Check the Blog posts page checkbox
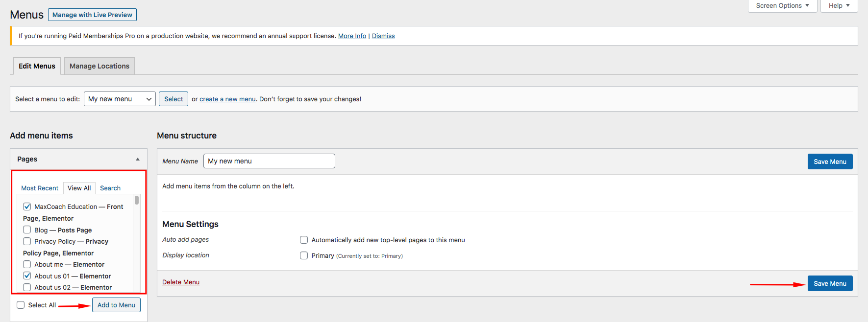Viewport: 868px width, 322px height. coord(27,230)
